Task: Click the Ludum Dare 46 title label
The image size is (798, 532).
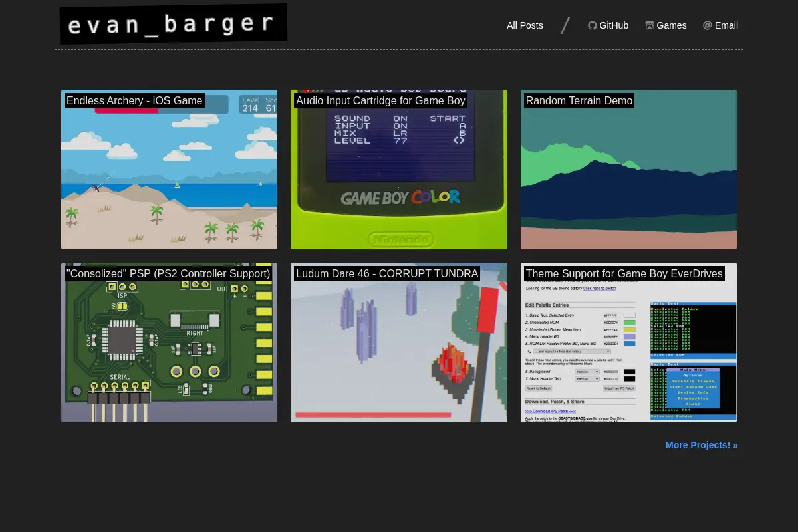Action: point(387,274)
